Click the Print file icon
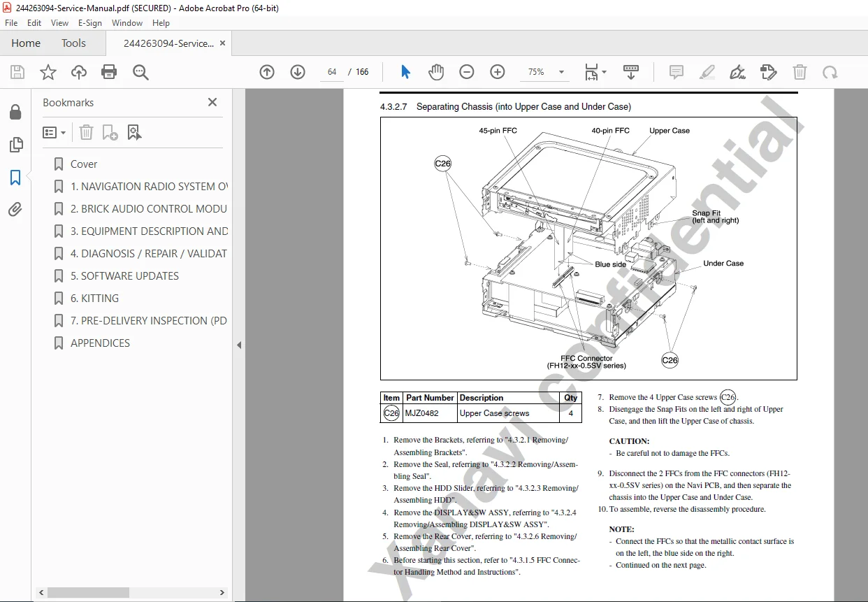 click(109, 72)
